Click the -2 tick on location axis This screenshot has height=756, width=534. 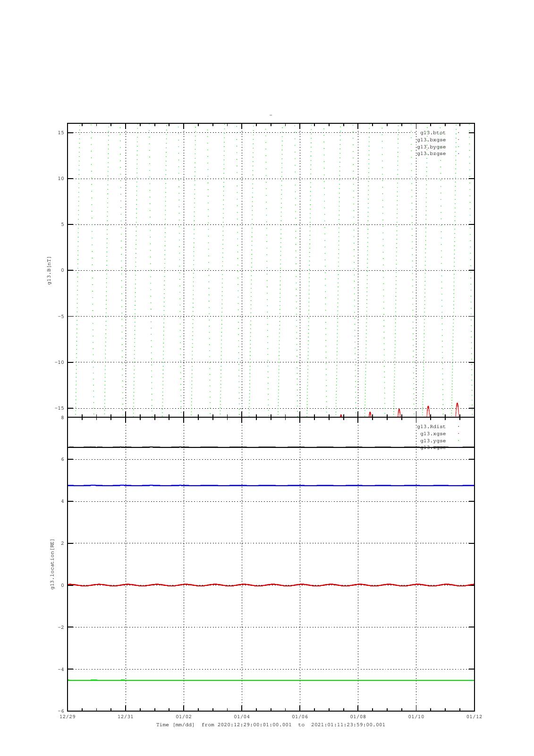pyautogui.click(x=61, y=627)
